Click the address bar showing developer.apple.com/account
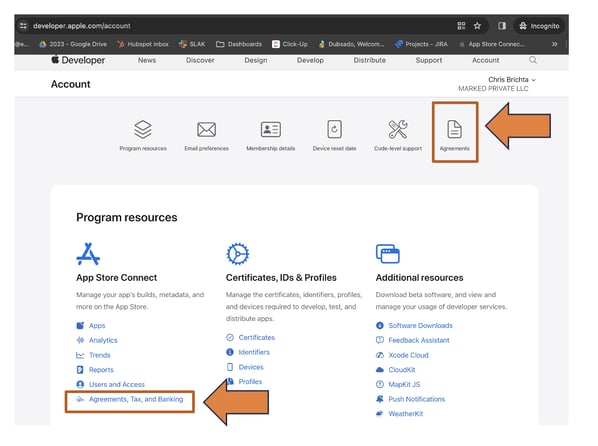 [x=236, y=26]
